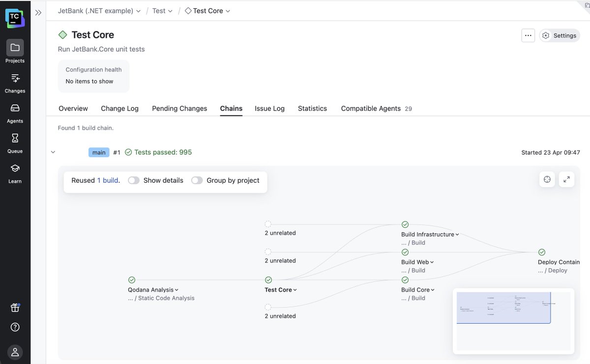
Task: Collapse the build chain #1 row
Action: click(x=53, y=152)
